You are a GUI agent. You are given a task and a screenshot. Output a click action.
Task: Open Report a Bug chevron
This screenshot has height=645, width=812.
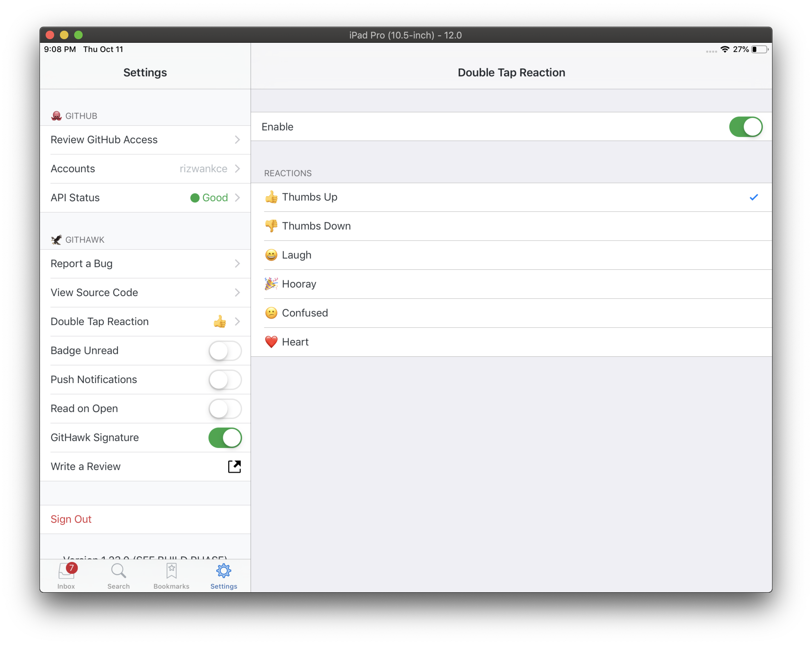(237, 264)
